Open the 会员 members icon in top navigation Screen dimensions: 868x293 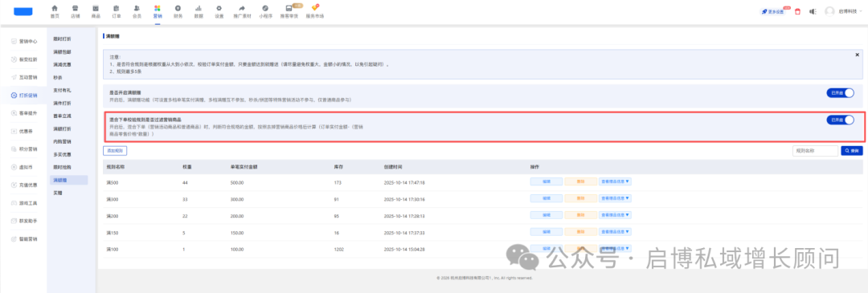click(x=137, y=8)
